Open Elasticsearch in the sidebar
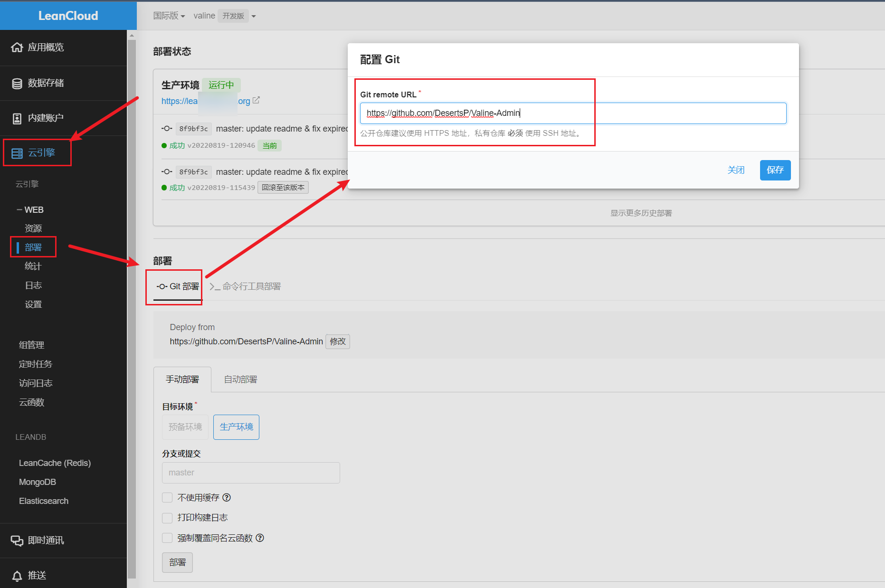This screenshot has width=885, height=588. point(44,501)
